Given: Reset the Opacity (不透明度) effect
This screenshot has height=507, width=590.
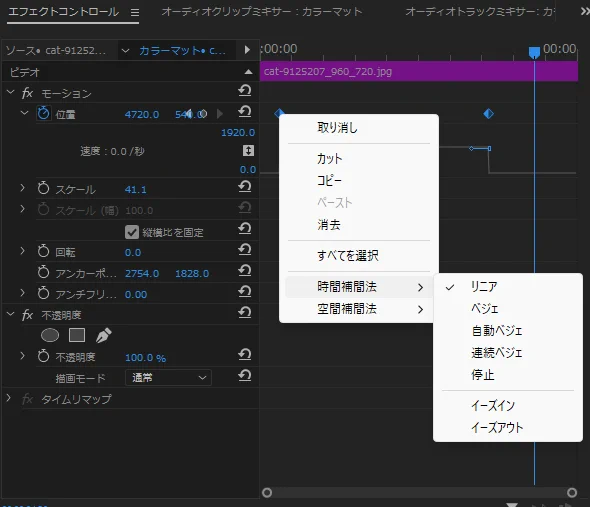Looking at the screenshot, I should [x=245, y=312].
